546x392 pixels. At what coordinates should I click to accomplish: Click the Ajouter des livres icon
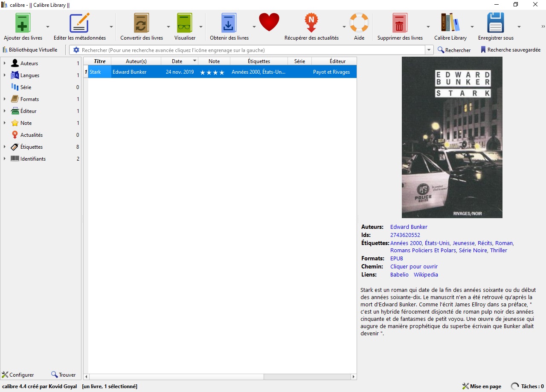23,23
